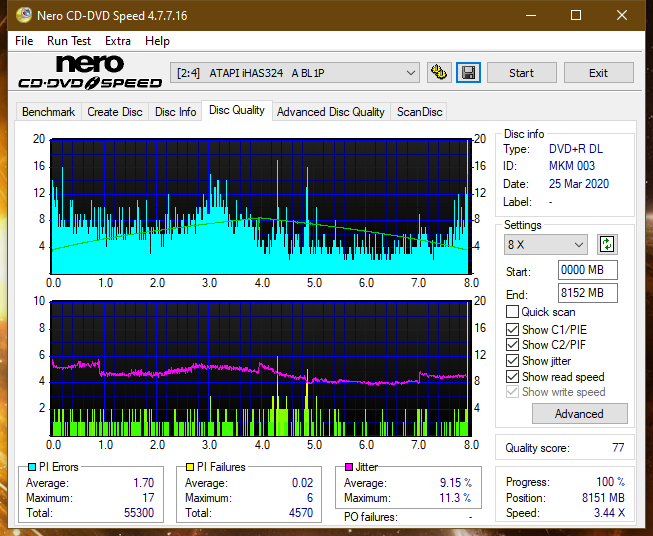Click the drive options icon in toolbar
This screenshot has height=536, width=653.
(x=439, y=73)
